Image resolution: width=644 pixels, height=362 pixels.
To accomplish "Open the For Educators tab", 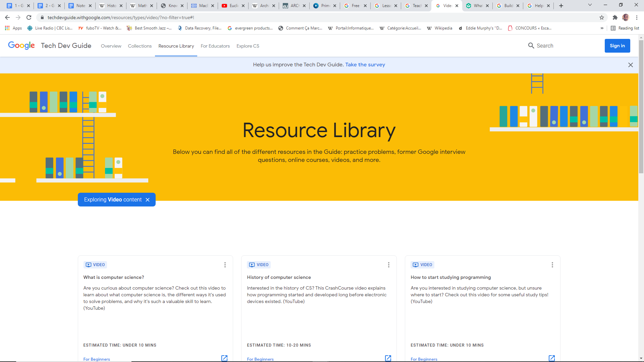I will click(x=215, y=46).
